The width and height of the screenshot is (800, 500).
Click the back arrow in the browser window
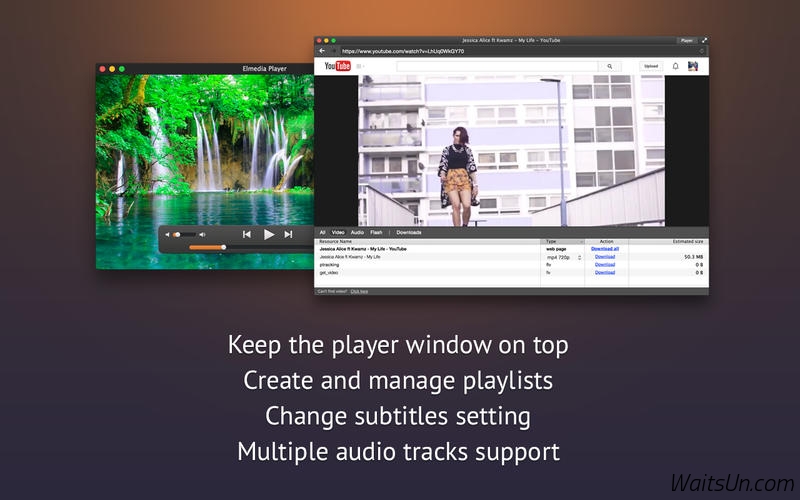pos(322,51)
